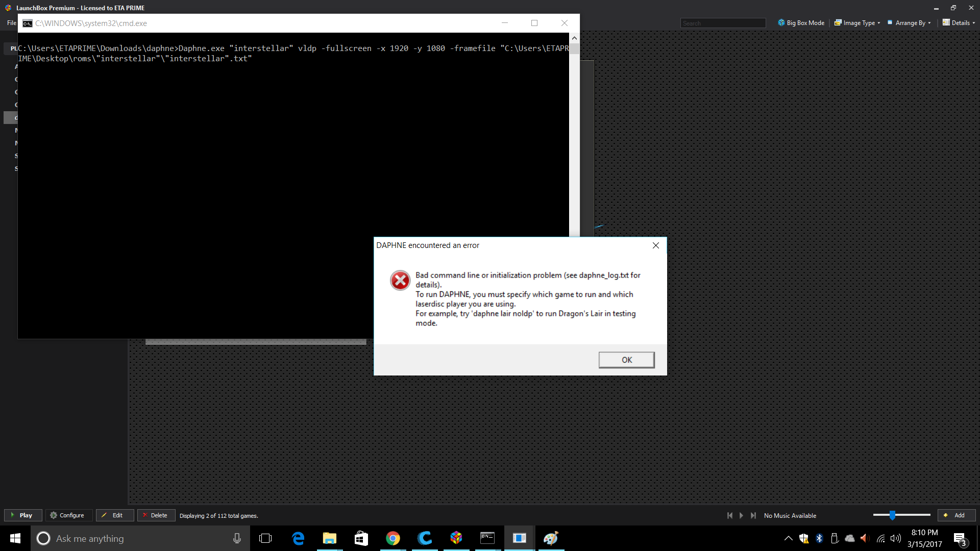Click the Windows Defender tray icon

pos(804,538)
